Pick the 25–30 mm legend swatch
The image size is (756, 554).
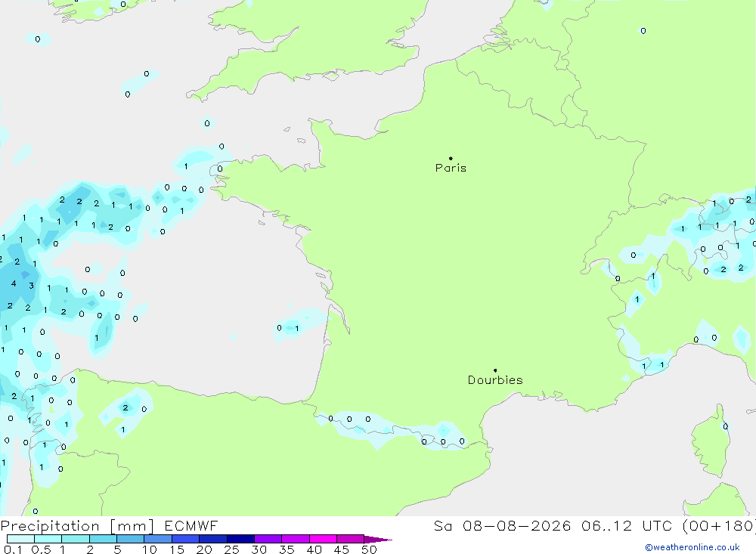pos(240,539)
